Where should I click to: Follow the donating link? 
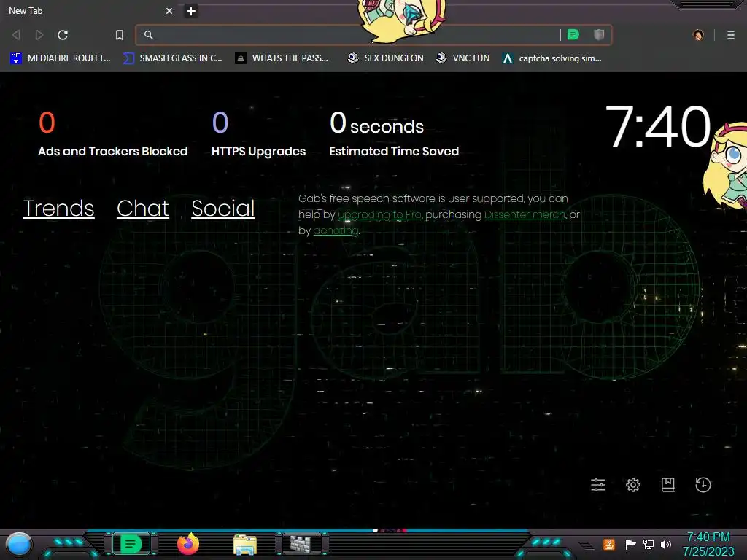pos(336,231)
